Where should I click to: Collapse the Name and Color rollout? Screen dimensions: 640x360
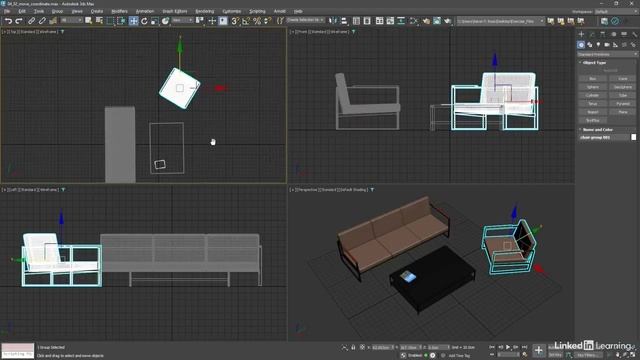(598, 129)
